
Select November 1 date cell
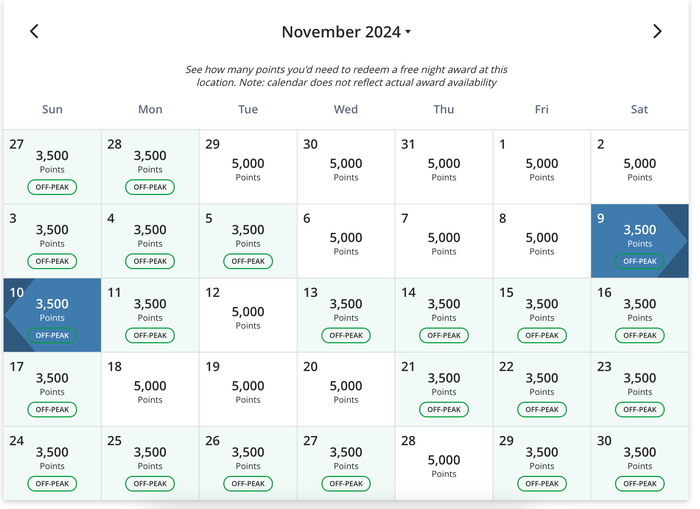542,167
